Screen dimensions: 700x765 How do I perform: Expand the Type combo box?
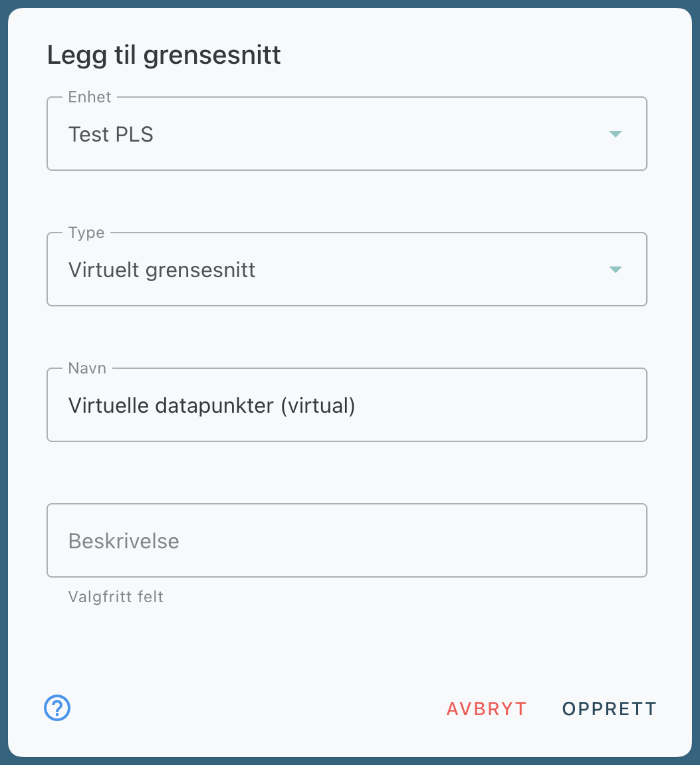click(x=346, y=270)
